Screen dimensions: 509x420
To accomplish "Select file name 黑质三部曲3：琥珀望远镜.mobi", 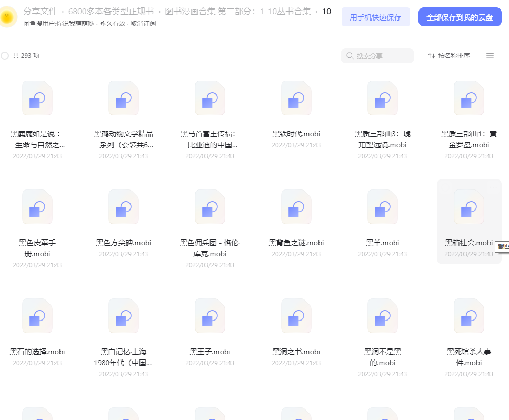I will click(x=383, y=139).
